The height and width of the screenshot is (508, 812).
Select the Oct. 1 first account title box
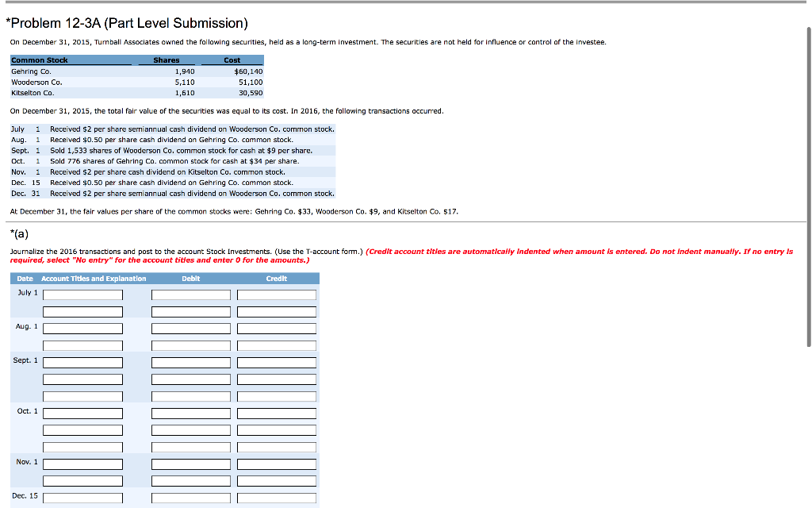(83, 413)
